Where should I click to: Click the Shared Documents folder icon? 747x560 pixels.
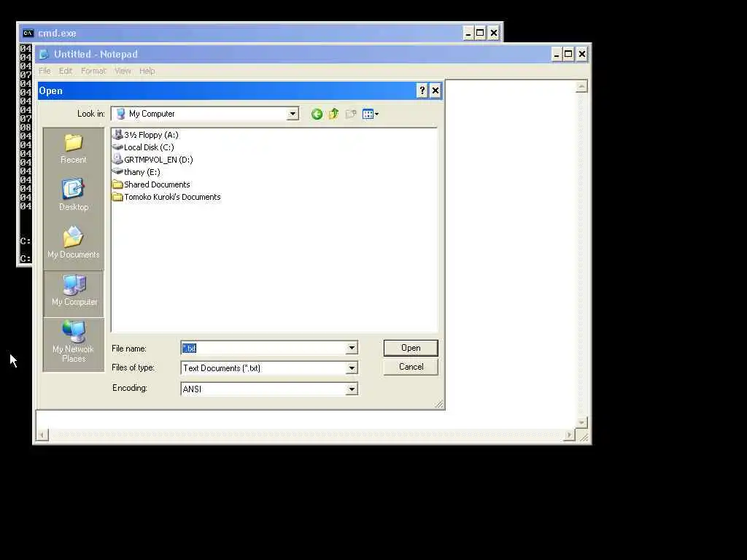click(117, 184)
